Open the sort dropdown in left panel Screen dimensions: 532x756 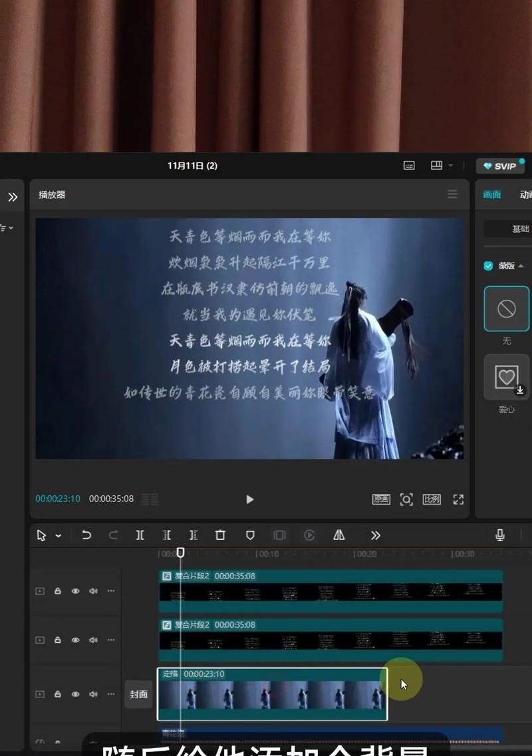coord(7,227)
